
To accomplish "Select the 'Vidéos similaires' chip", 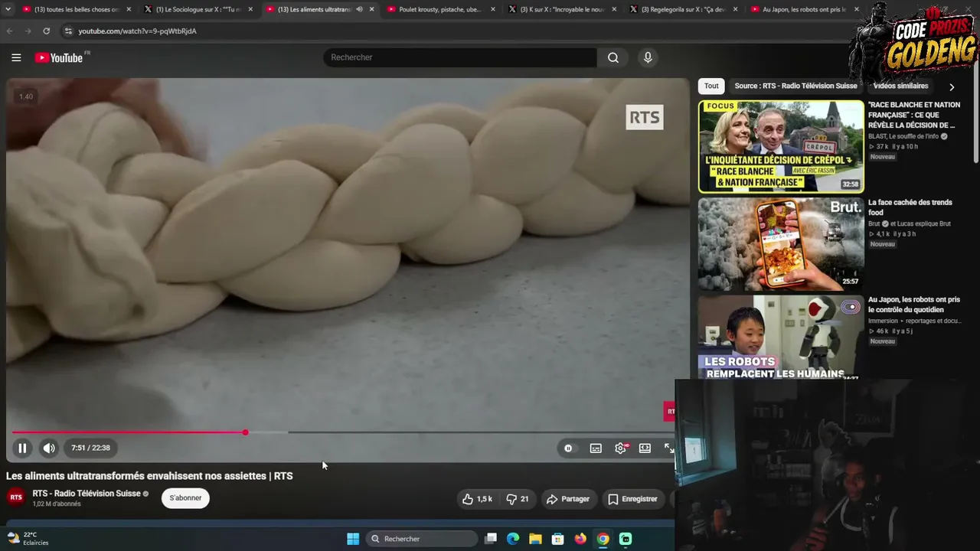I will 900,86.
